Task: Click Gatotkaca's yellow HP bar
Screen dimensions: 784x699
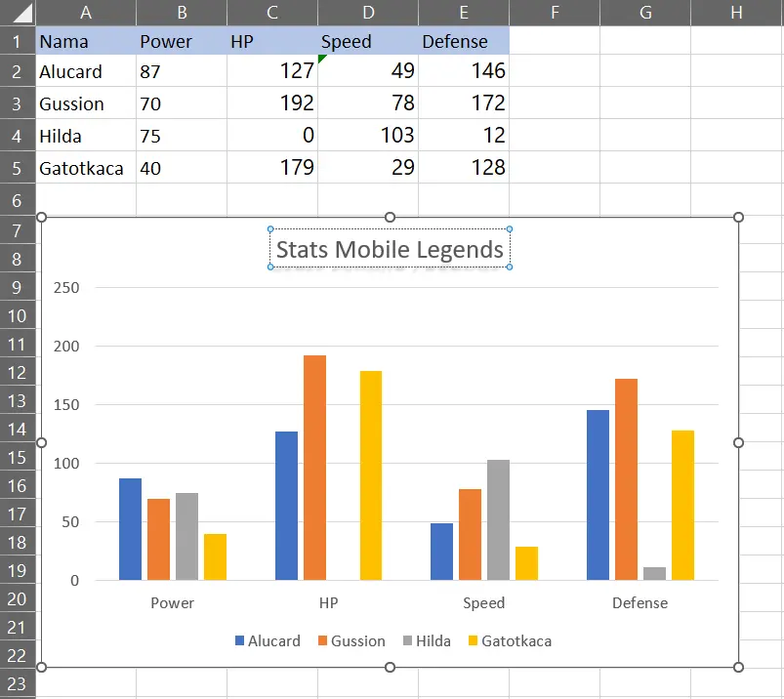Action: point(370,475)
